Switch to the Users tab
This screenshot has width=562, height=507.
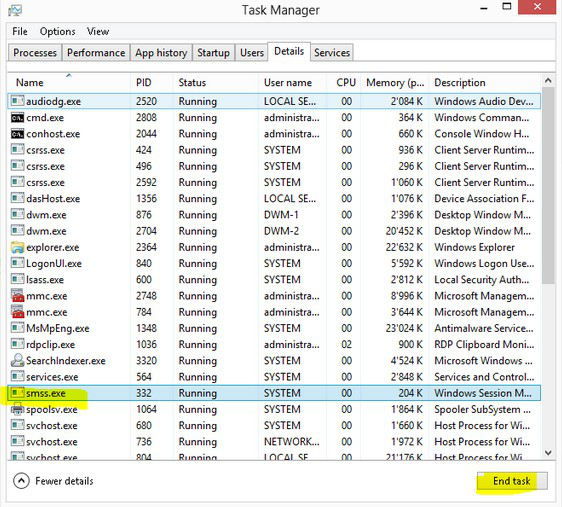(252, 53)
